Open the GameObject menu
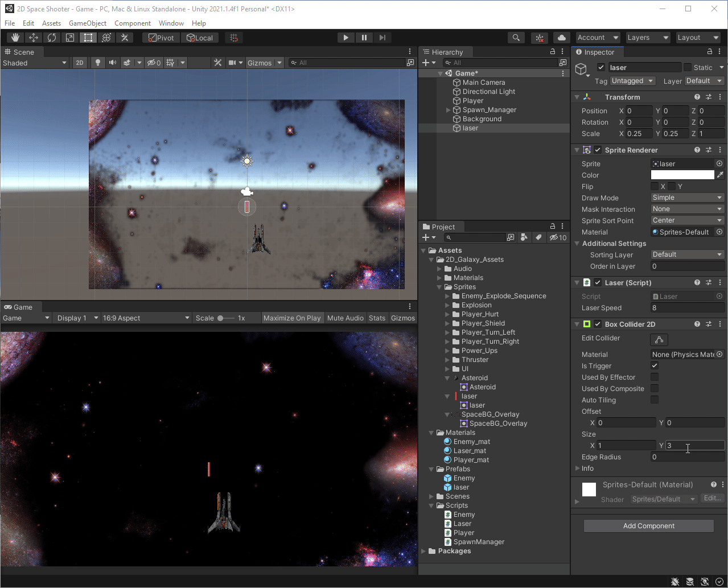Image resolution: width=728 pixels, height=588 pixels. click(88, 23)
